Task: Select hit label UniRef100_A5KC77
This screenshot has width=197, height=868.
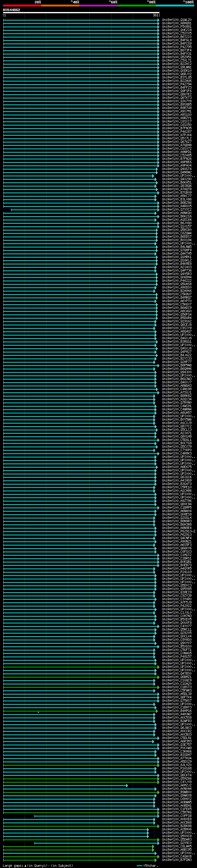Action: [176, 196]
